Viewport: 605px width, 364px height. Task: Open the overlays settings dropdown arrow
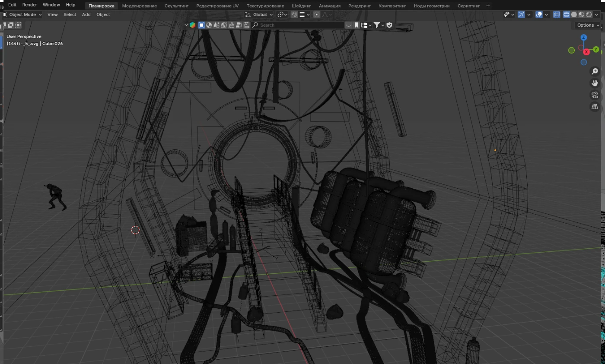[x=546, y=14]
